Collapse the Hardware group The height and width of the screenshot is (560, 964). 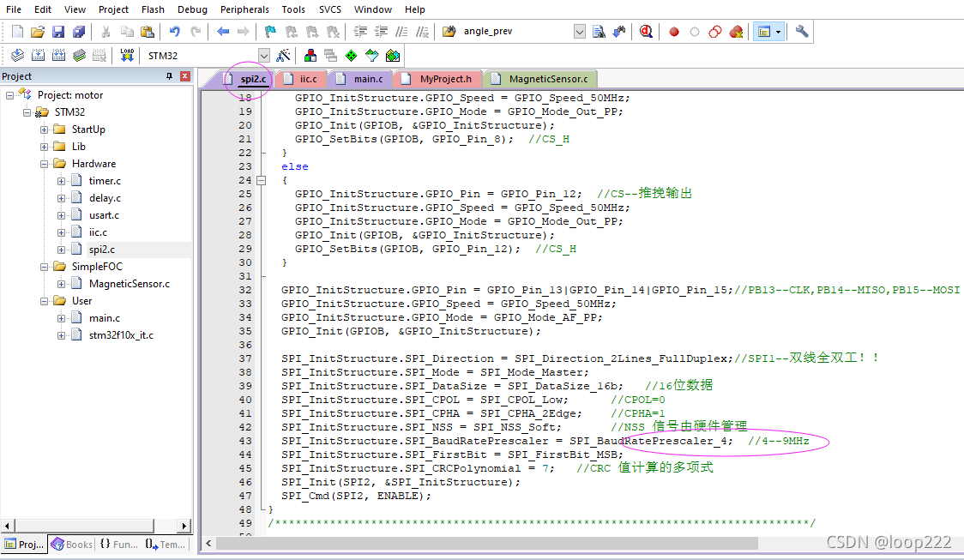point(45,164)
